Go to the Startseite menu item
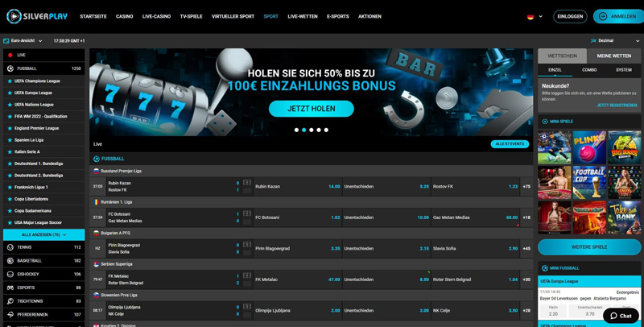This screenshot has height=327, width=644. [93, 16]
